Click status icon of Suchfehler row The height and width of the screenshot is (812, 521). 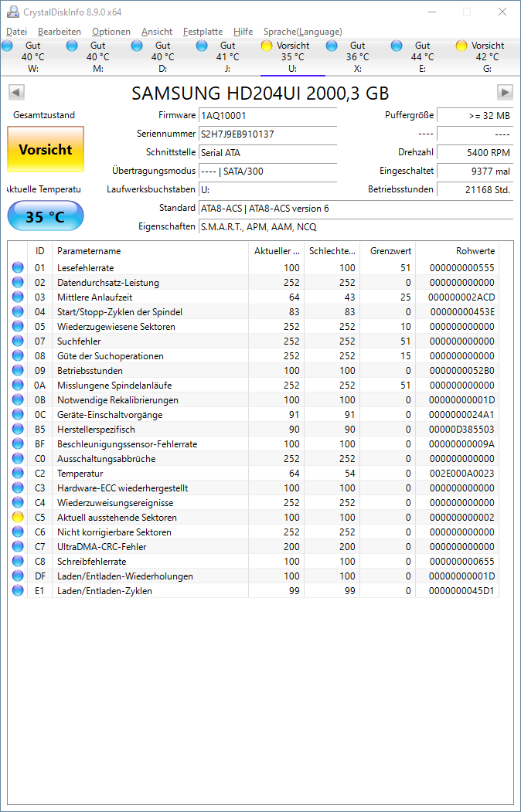click(x=18, y=341)
